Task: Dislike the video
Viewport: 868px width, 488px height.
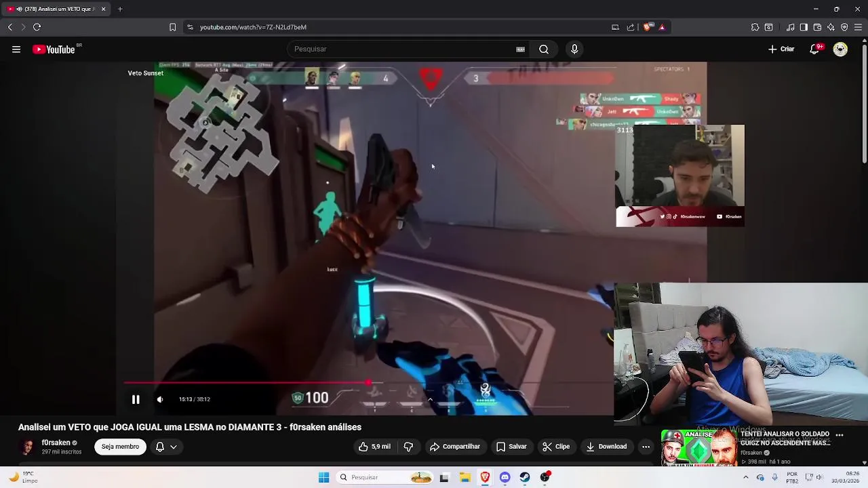Action: (408, 447)
